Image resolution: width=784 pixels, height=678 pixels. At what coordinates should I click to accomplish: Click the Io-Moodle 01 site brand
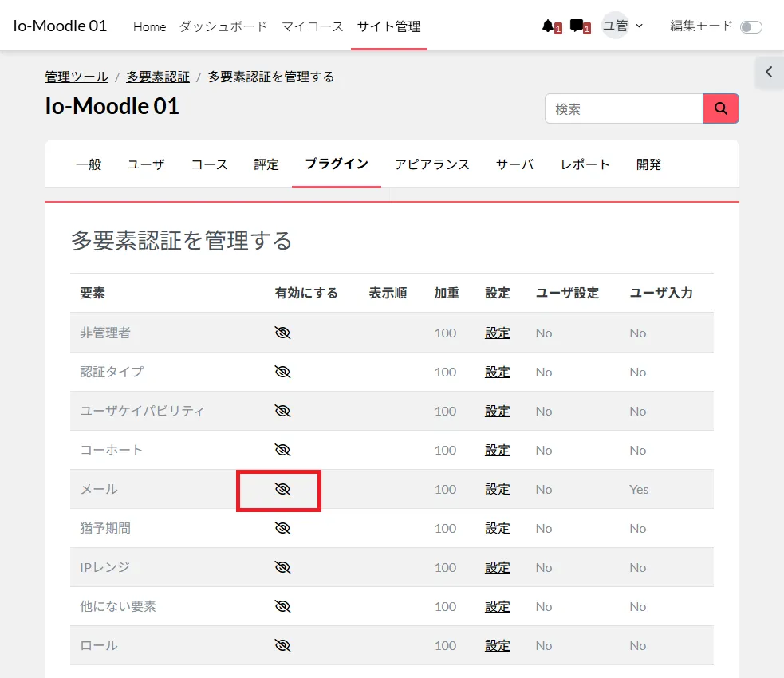pyautogui.click(x=60, y=26)
